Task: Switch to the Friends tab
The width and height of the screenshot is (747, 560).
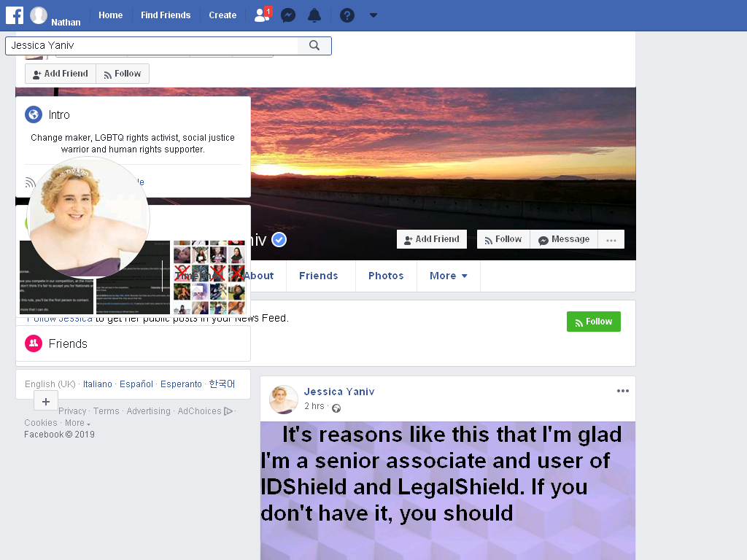Action: (x=319, y=276)
